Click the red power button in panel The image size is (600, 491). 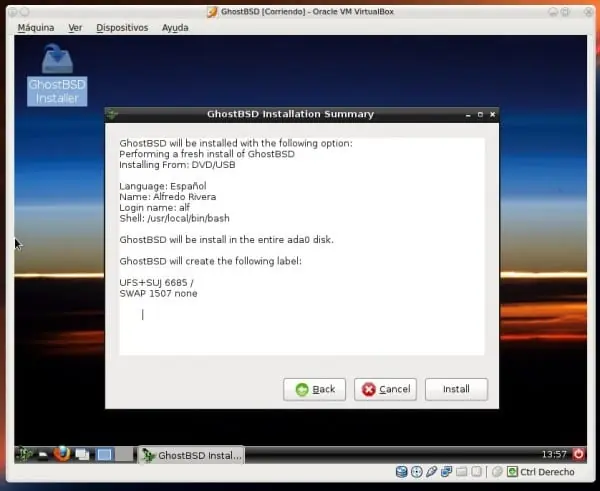click(578, 454)
